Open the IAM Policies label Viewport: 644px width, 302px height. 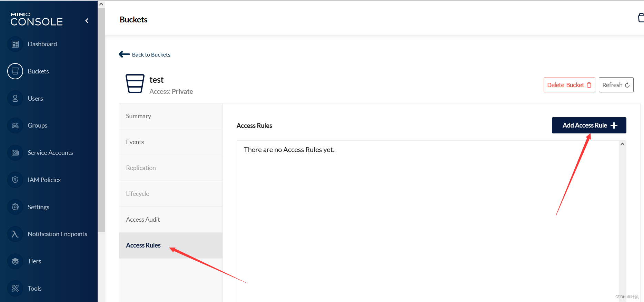click(x=44, y=180)
